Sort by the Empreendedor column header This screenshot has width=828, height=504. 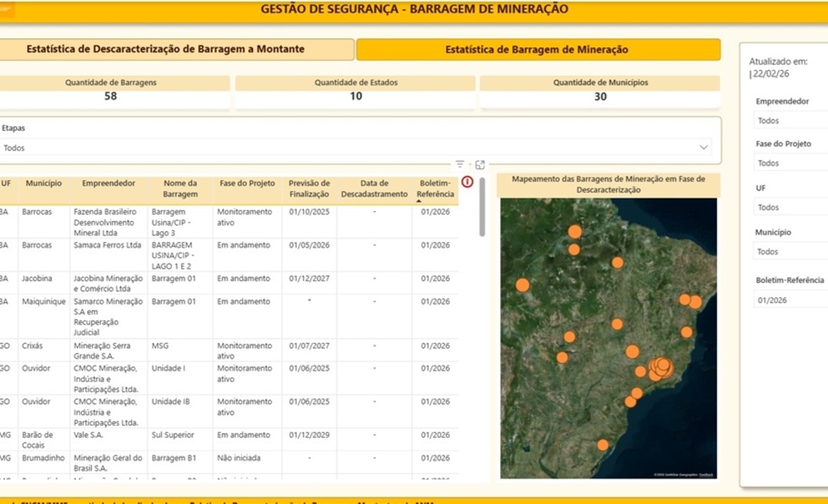(108, 183)
